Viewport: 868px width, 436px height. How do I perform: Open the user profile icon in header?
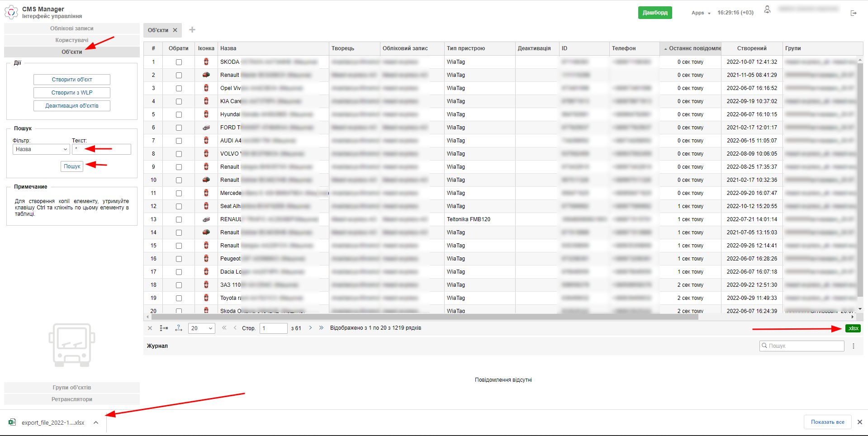pyautogui.click(x=767, y=9)
